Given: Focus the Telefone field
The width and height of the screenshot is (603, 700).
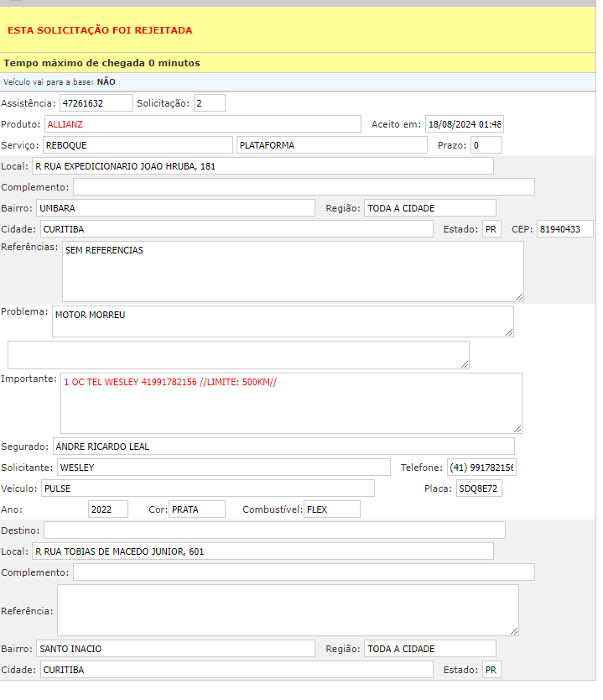Looking at the screenshot, I should pyautogui.click(x=481, y=468).
